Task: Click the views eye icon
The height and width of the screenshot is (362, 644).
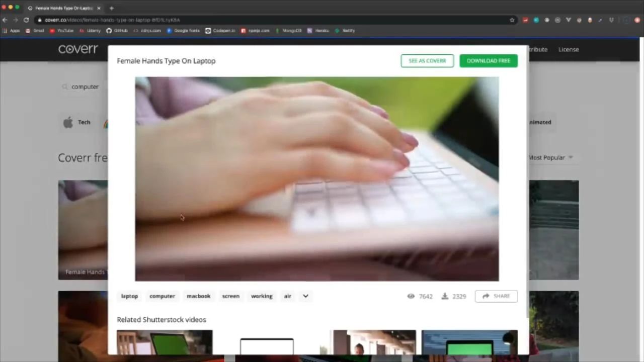Action: point(411,296)
